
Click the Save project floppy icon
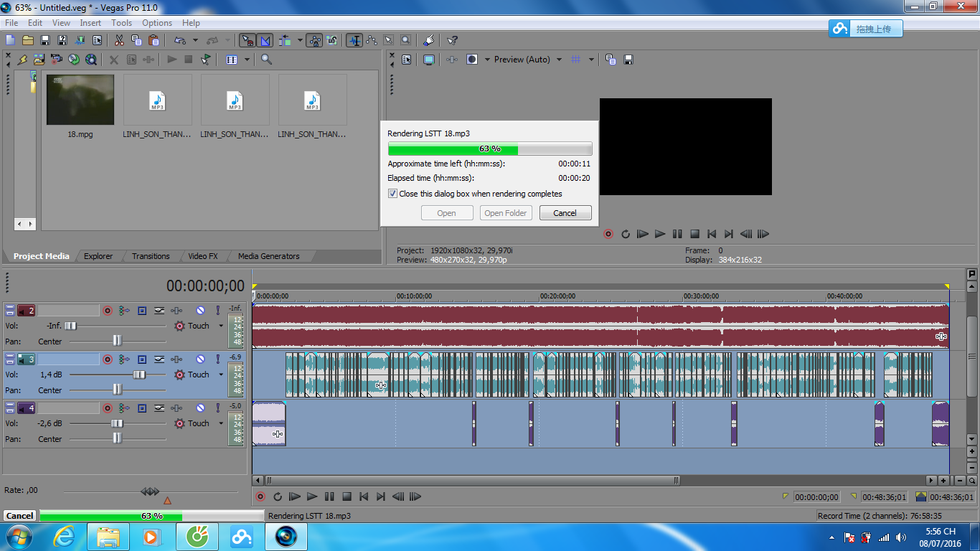click(x=44, y=40)
